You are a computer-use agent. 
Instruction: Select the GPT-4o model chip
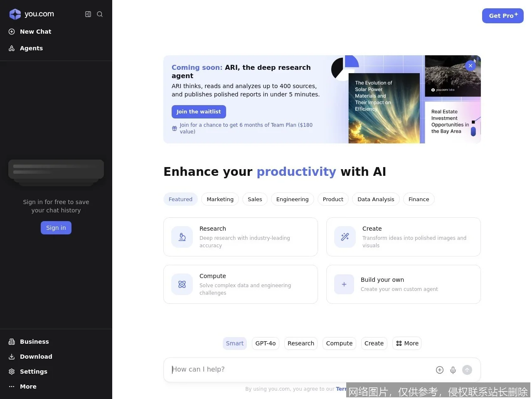pos(266,343)
